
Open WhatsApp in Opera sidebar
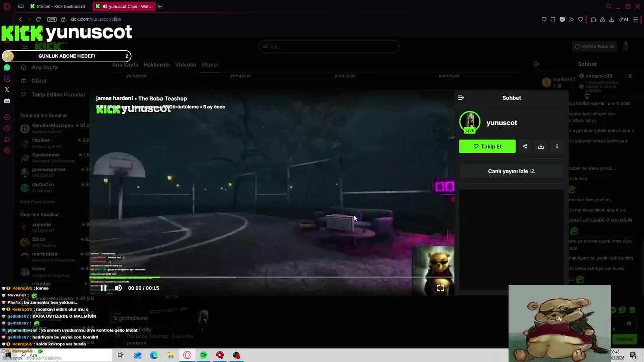7,67
